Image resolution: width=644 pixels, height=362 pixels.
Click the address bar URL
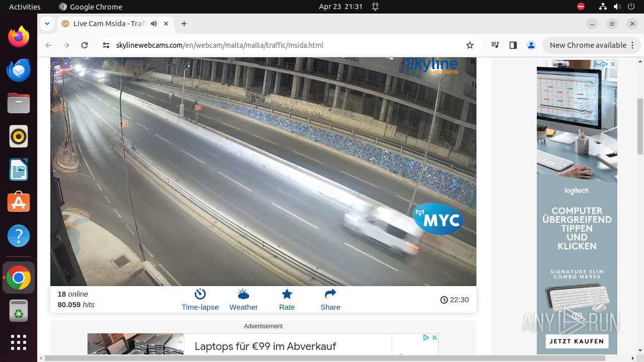click(x=219, y=45)
